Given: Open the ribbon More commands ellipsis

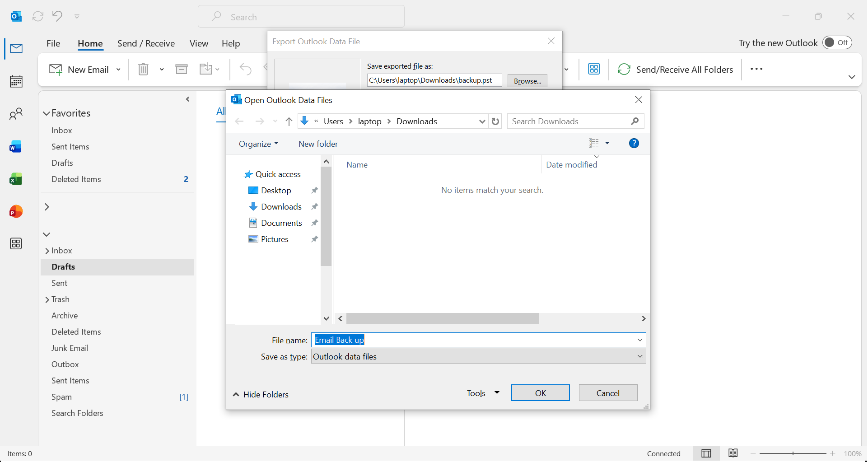Looking at the screenshot, I should 756,69.
